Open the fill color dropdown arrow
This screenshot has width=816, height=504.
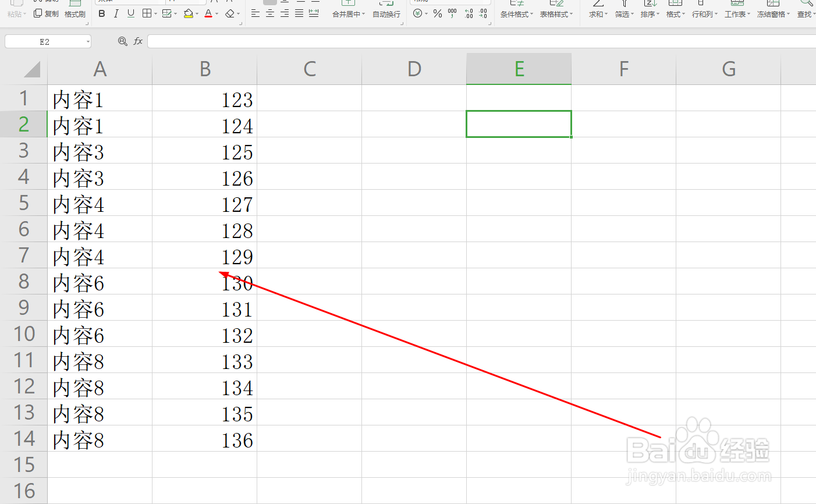197,14
